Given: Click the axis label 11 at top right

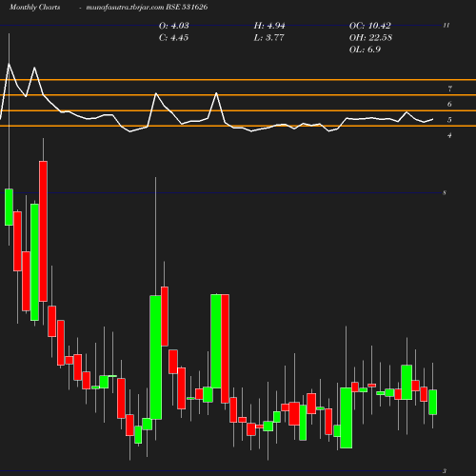Looking at the screenshot, I should coord(446,26).
